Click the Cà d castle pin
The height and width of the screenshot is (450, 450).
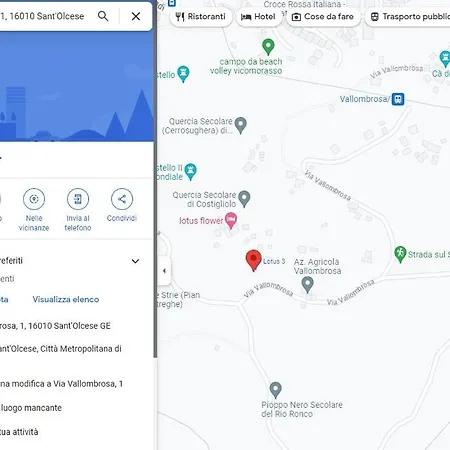445,59
